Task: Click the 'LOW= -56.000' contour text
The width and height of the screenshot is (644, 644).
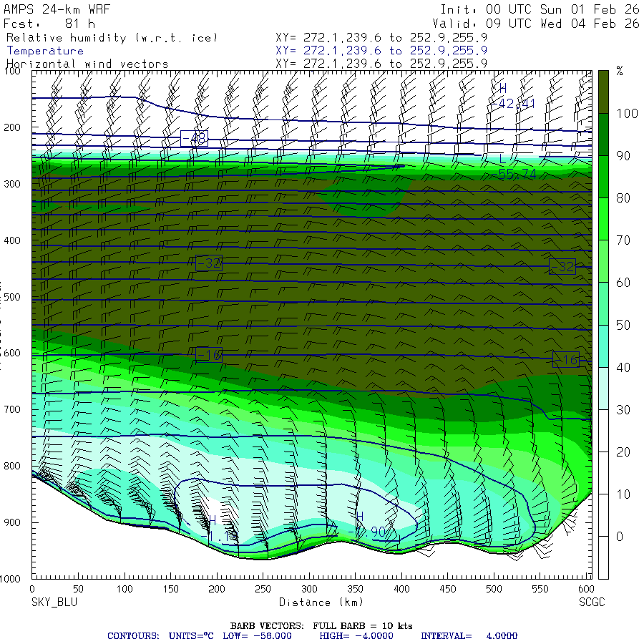Action: pyautogui.click(x=257, y=636)
